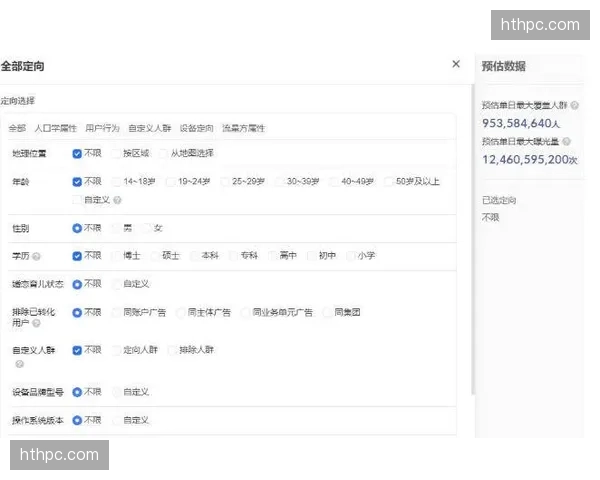Select the 自定义人群 tab
Image resolution: width=600 pixels, height=480 pixels.
coord(150,128)
